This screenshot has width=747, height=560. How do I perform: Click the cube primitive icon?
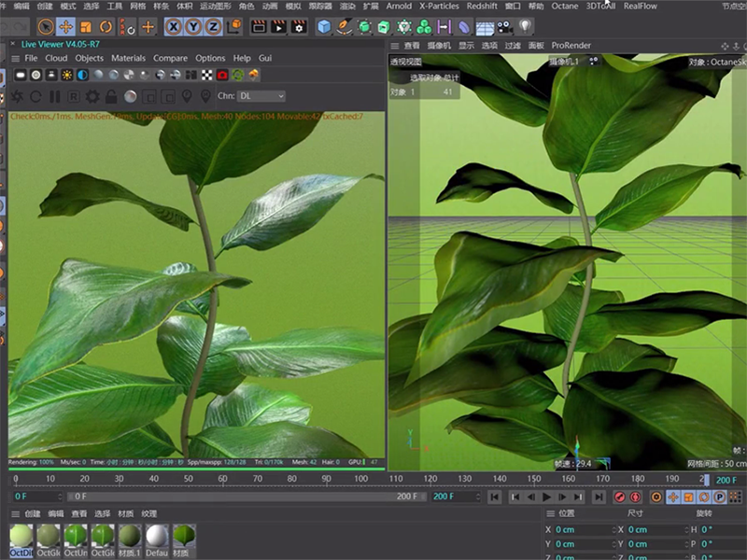[324, 27]
